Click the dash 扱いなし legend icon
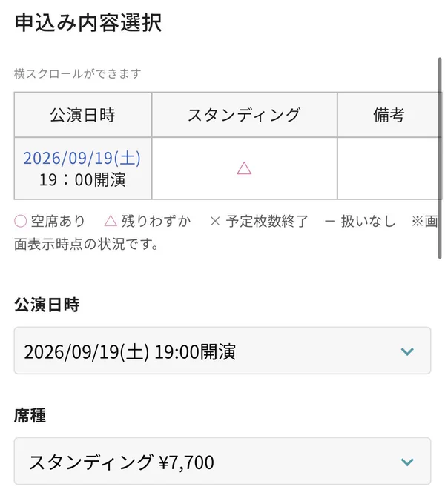The image size is (445, 504). [330, 222]
